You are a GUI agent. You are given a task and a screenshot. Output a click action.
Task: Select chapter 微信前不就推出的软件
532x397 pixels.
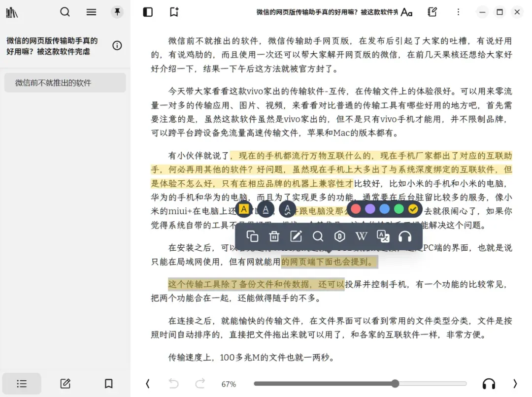pos(65,83)
